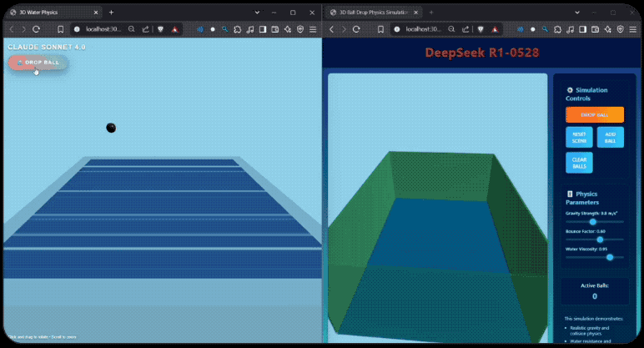Close the 3D Ball Drop Physics tab

415,13
